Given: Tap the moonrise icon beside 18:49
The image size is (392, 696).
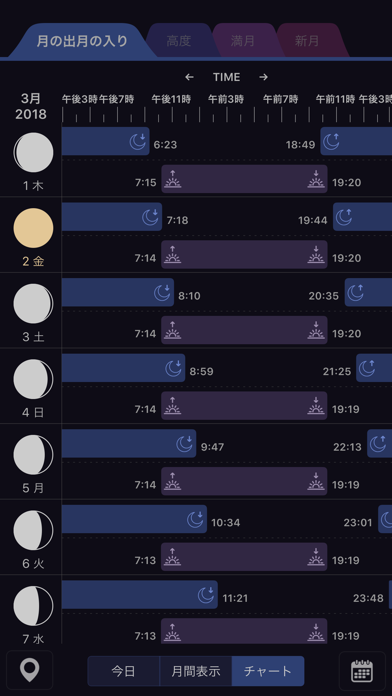Looking at the screenshot, I should 331,142.
